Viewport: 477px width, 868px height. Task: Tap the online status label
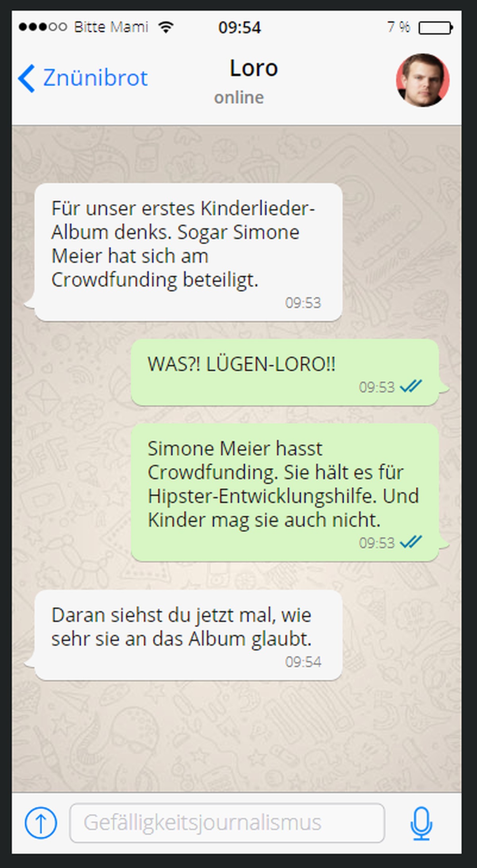pyautogui.click(x=239, y=98)
